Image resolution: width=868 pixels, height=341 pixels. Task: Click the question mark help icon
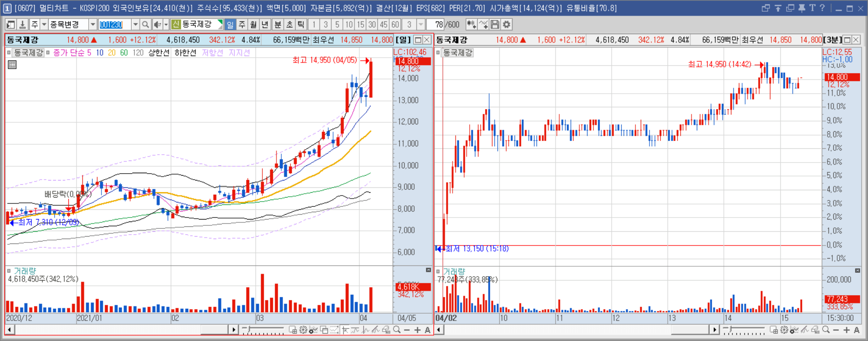(x=822, y=8)
